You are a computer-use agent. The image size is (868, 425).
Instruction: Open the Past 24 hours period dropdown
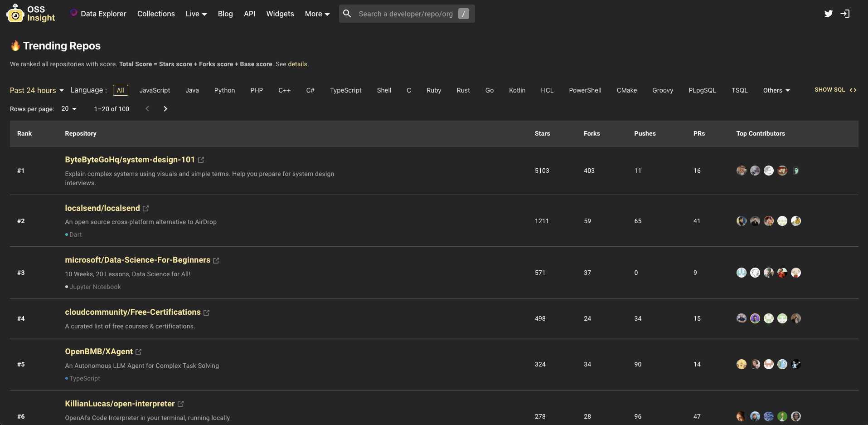[37, 90]
